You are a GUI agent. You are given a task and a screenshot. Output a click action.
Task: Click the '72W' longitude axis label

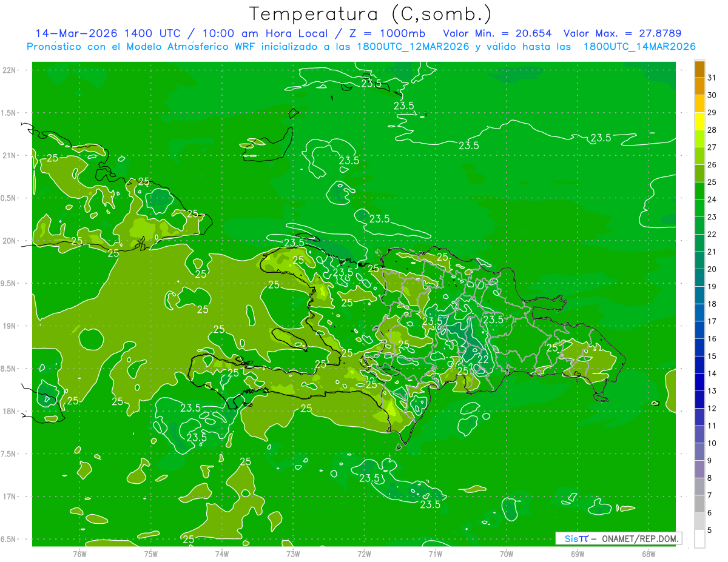point(364,554)
